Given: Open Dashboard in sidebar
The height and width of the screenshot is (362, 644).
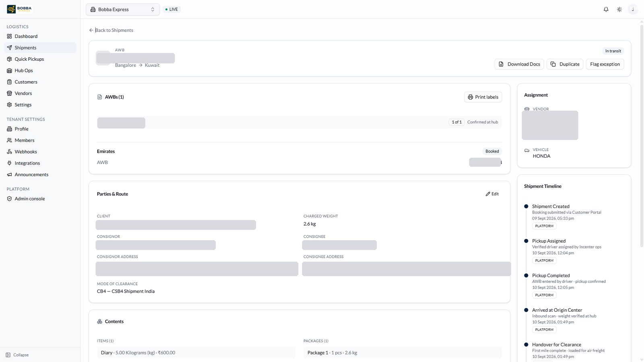Looking at the screenshot, I should coord(40,36).
